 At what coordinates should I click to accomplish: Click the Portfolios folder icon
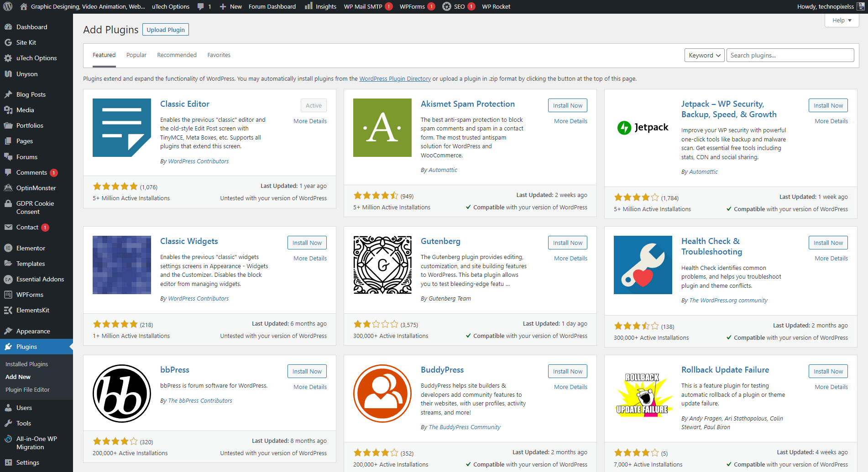(x=8, y=125)
